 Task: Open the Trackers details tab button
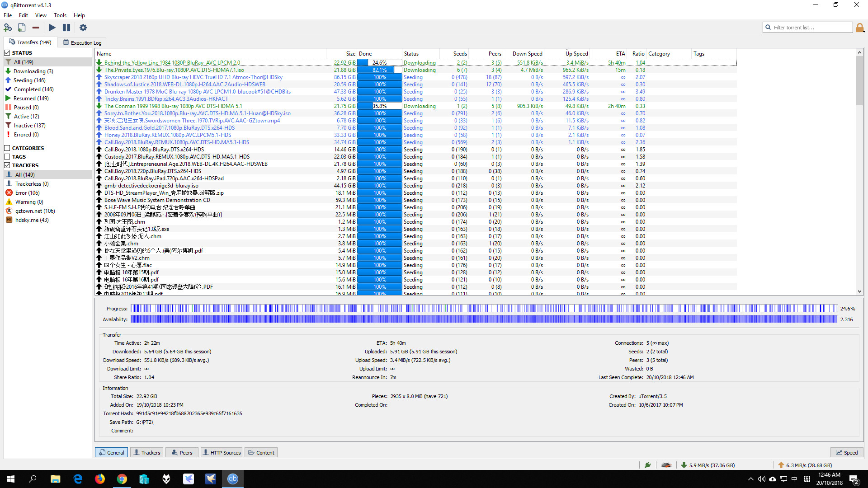(x=147, y=453)
